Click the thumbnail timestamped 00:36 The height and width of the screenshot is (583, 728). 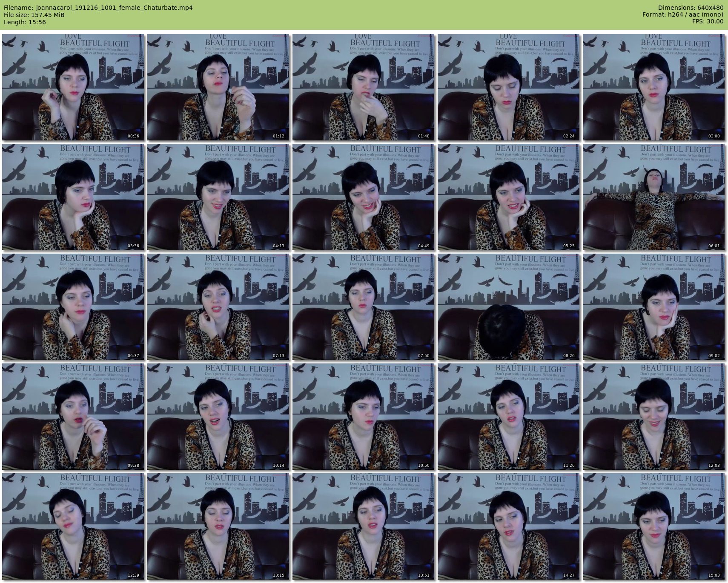coord(73,87)
